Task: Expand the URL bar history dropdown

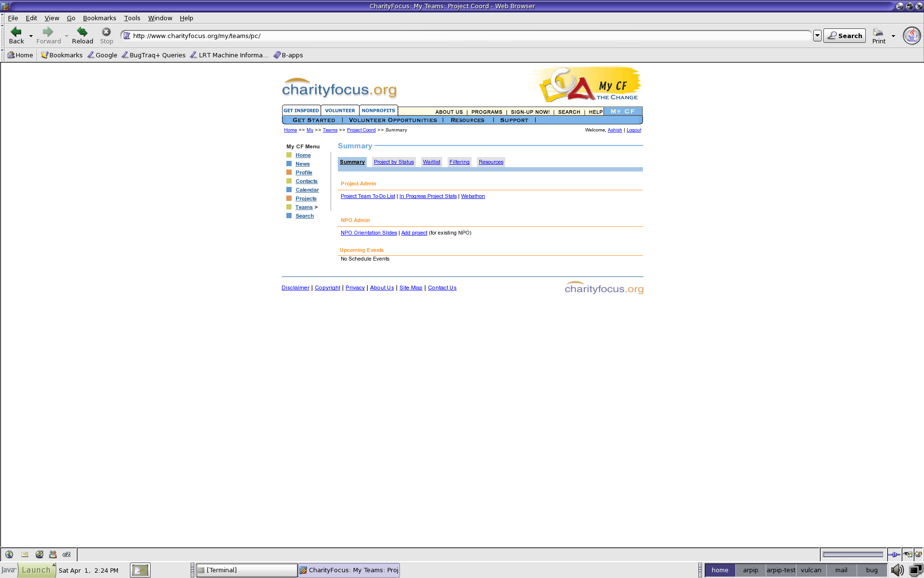Action: tap(817, 36)
